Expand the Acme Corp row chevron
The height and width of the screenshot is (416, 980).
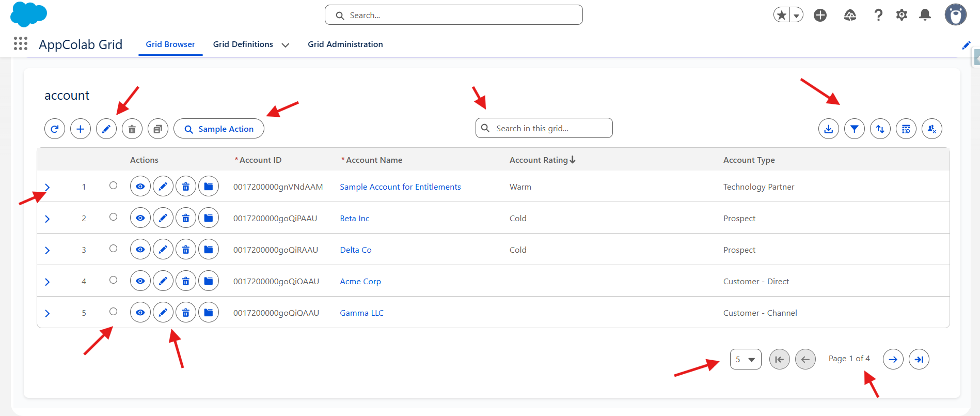(x=48, y=282)
